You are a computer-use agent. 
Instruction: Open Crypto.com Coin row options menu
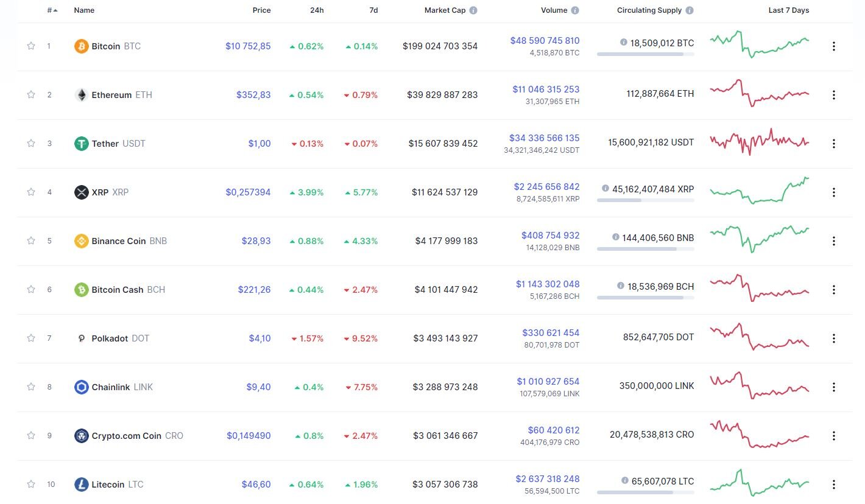click(834, 436)
